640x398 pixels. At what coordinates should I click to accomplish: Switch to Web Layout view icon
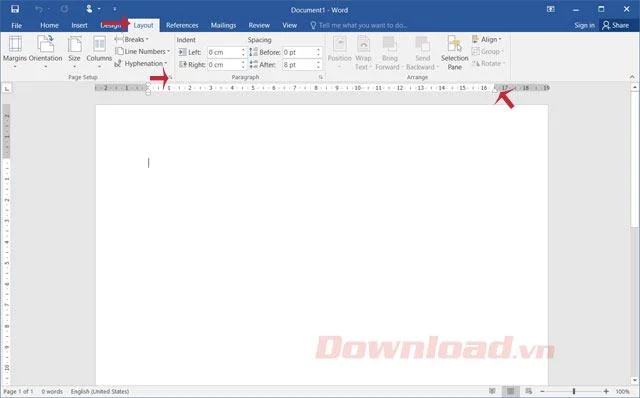(529, 391)
